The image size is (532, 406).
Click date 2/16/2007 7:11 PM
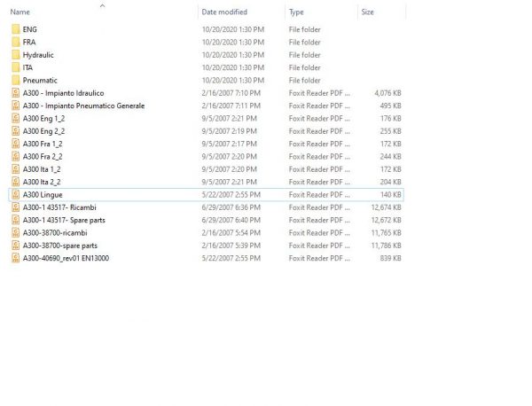(231, 105)
